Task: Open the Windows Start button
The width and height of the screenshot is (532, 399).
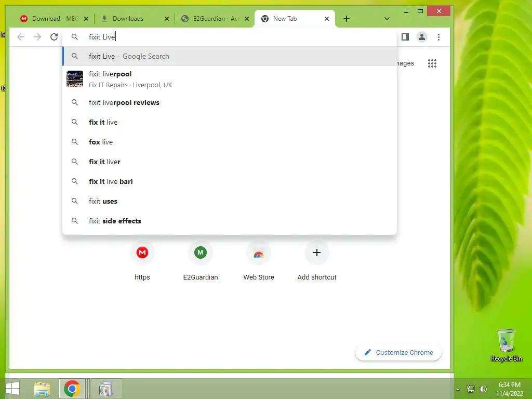Action: click(12, 389)
